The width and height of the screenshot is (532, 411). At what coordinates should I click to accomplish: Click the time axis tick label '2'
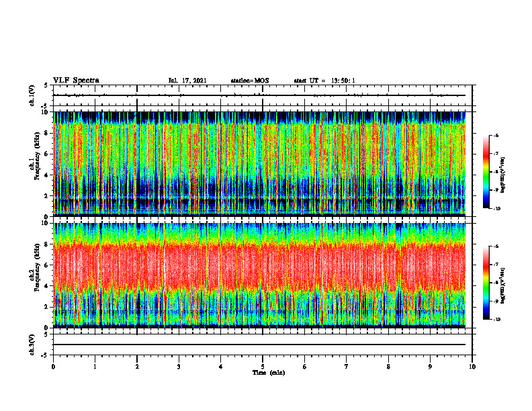pyautogui.click(x=137, y=367)
